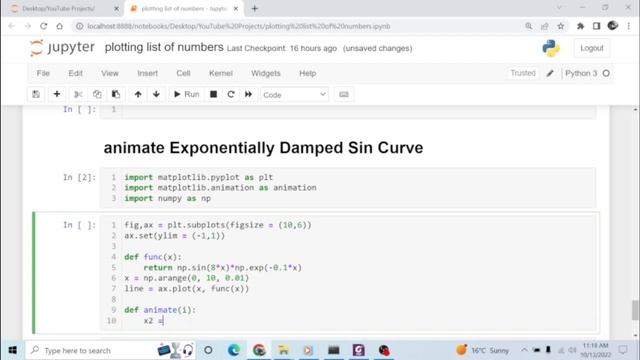Cut selected cells with scissors icon
The height and width of the screenshot is (360, 640).
point(78,94)
